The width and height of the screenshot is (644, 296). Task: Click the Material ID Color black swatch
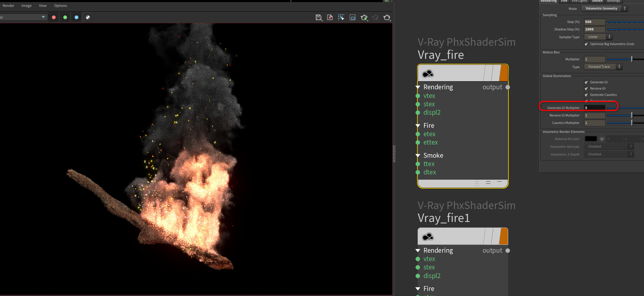click(591, 139)
